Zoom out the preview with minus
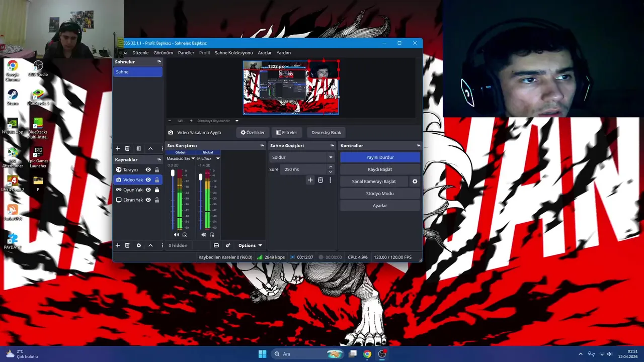Screen dimensions: 644x362 170,121
